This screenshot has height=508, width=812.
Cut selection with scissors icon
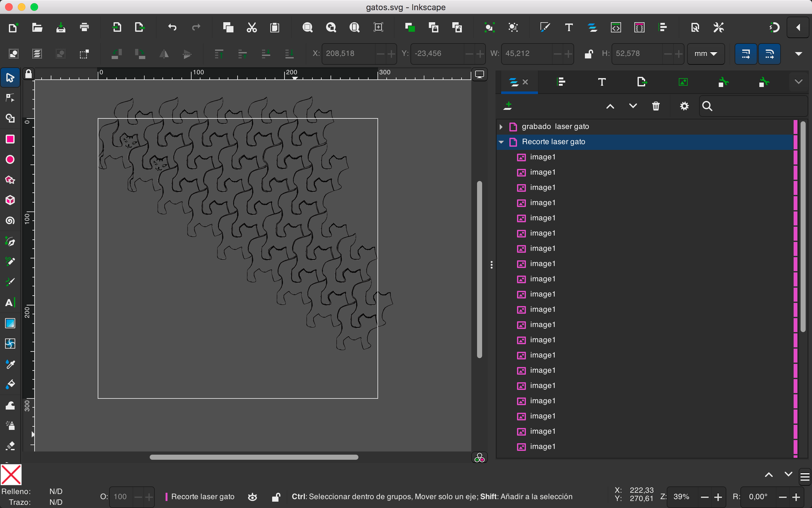252,27
